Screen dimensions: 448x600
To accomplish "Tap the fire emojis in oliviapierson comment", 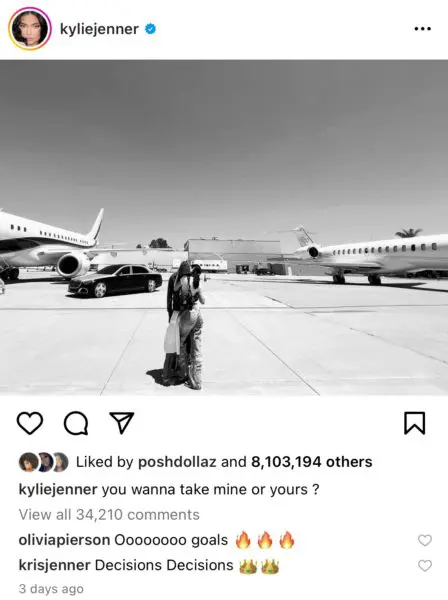I will [x=265, y=540].
